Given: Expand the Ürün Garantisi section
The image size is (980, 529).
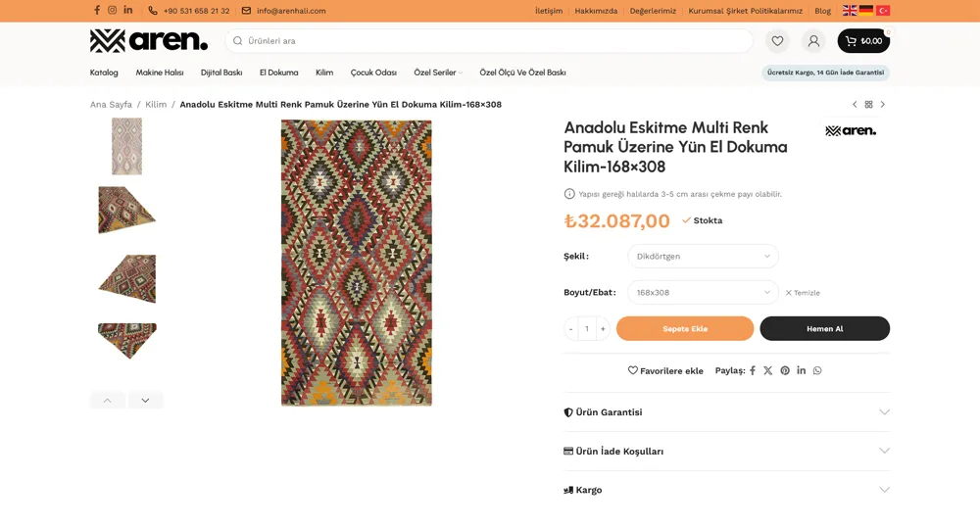Looking at the screenshot, I should tap(726, 412).
